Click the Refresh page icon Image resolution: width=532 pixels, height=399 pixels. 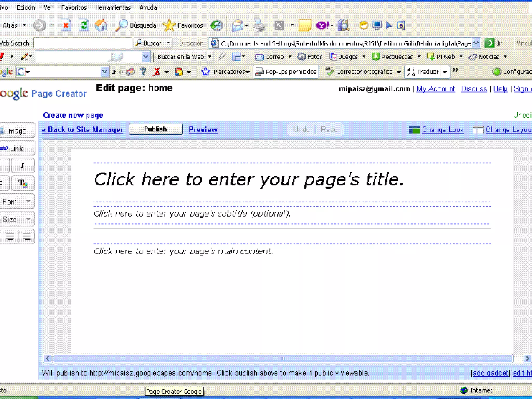click(84, 25)
